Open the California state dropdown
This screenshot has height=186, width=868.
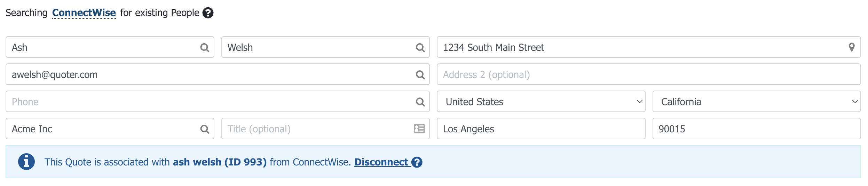point(756,102)
